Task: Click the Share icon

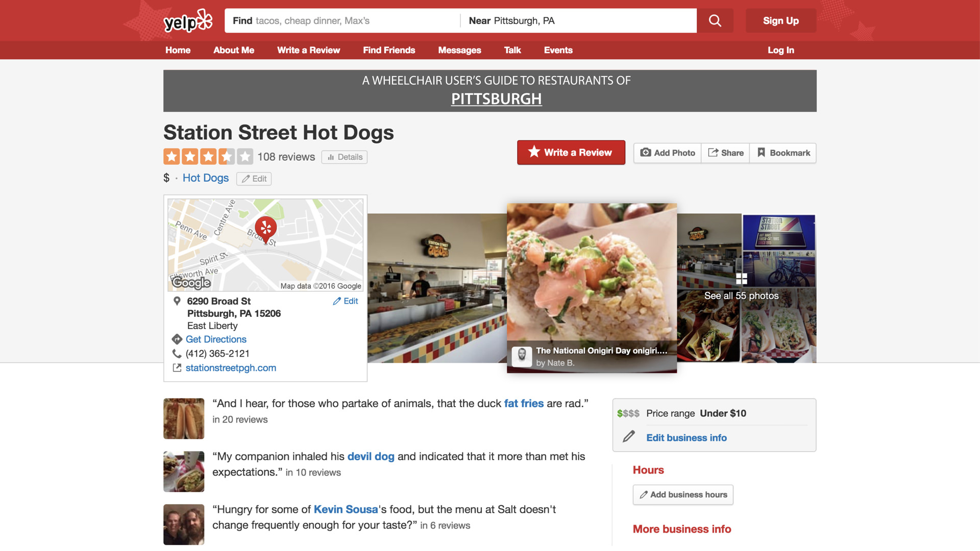Action: coord(714,153)
